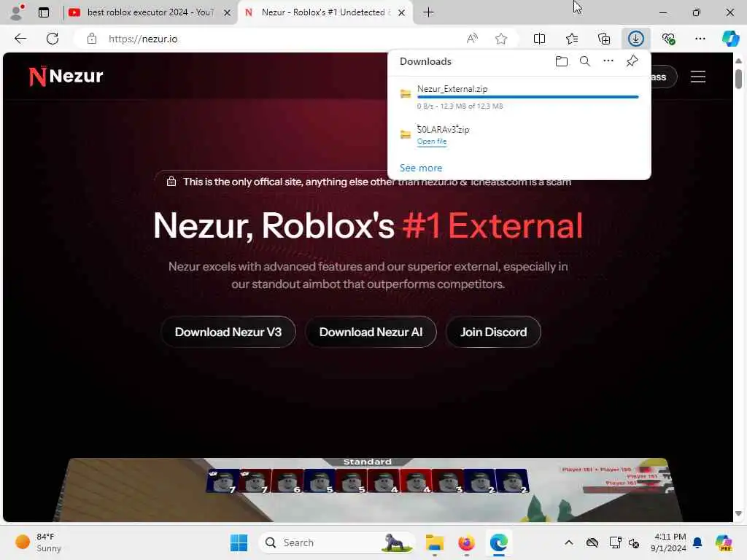This screenshot has width=747, height=560.
Task: Click Join Discord button
Action: 493,332
